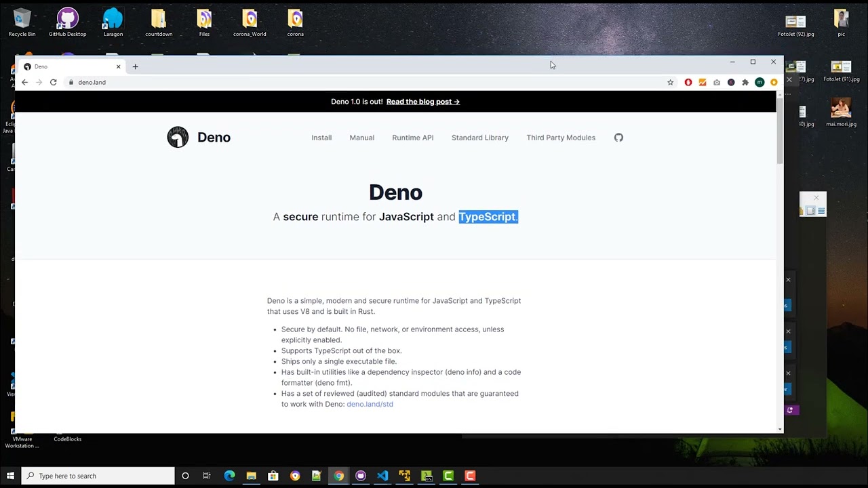
Task: Click the large 'Deno' page heading
Action: click(x=395, y=192)
